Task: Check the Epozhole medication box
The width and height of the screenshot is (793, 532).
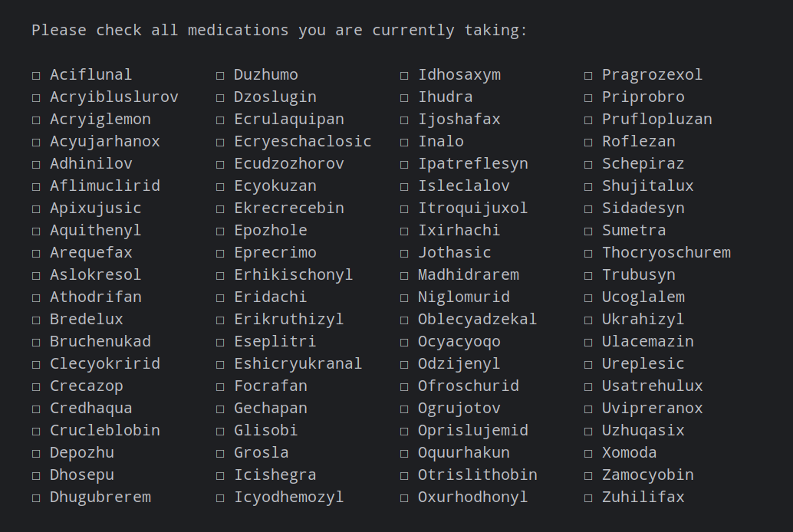Action: coord(220,231)
